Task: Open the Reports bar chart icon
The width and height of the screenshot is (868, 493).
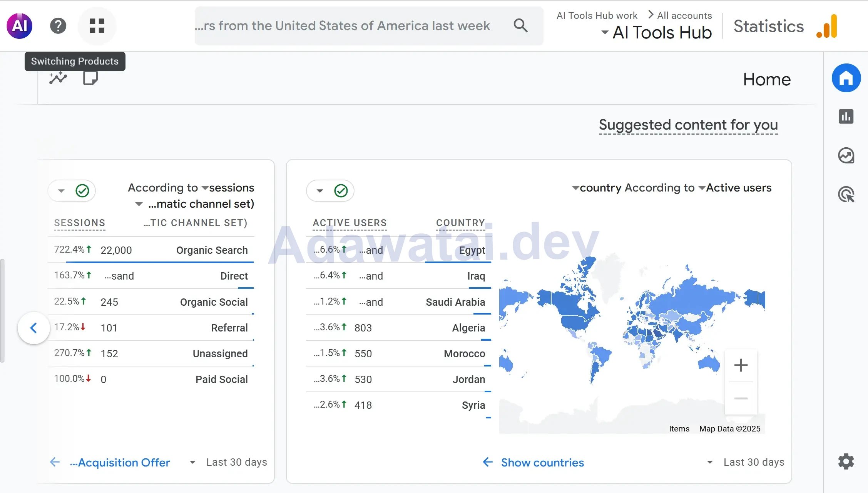Action: (x=846, y=117)
